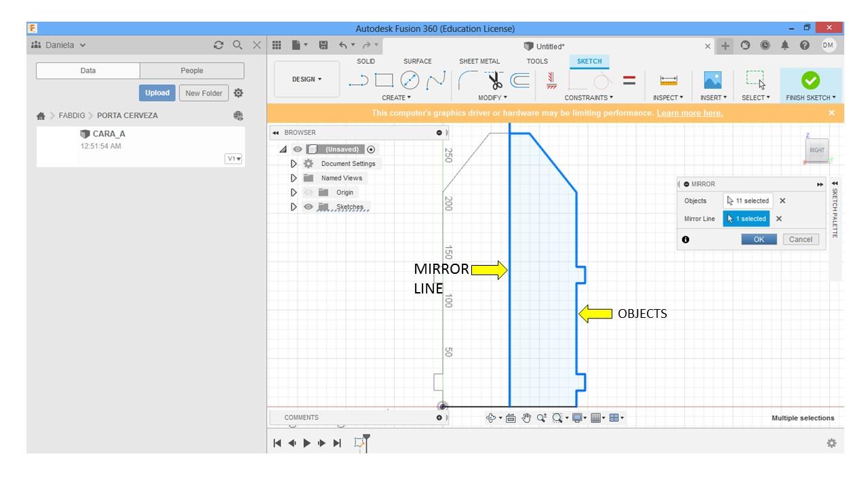The width and height of the screenshot is (868, 488).
Task: Open the extensions icon beside the plus
Action: [745, 45]
